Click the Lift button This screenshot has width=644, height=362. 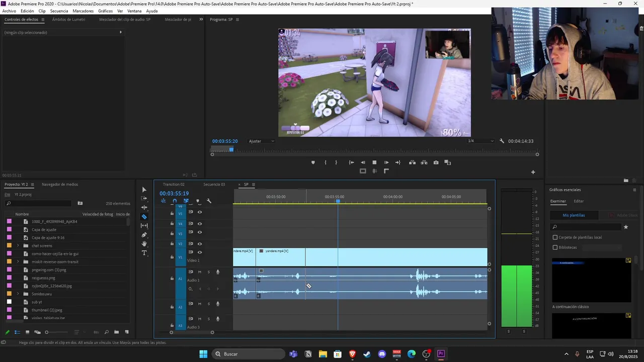click(x=412, y=162)
